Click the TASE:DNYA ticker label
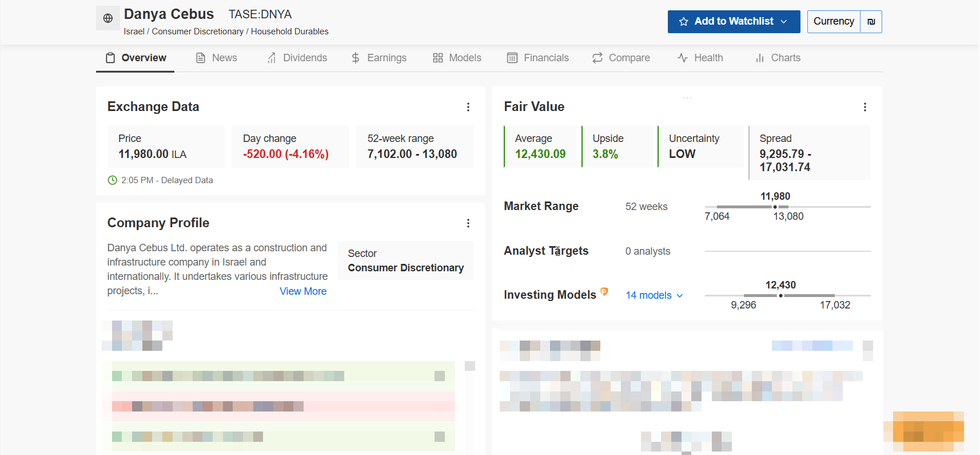This screenshot has height=455, width=980. click(260, 14)
